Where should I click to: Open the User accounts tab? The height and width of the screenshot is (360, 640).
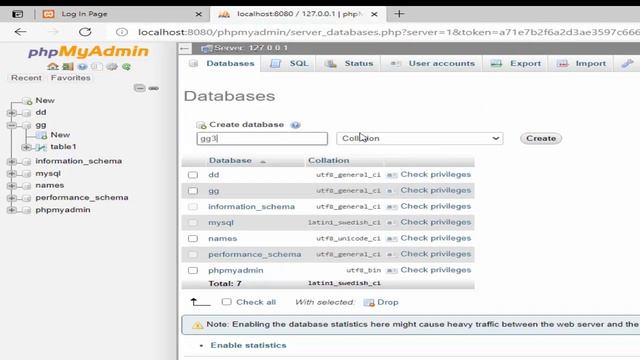(433, 63)
